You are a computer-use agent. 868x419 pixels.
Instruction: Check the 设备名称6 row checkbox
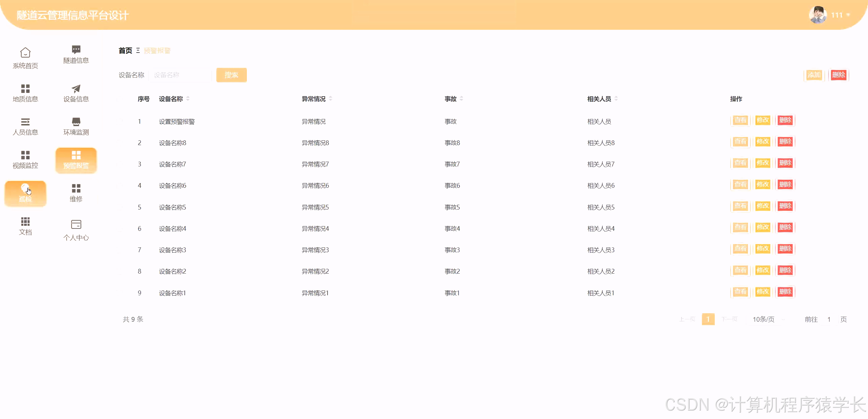(120, 185)
